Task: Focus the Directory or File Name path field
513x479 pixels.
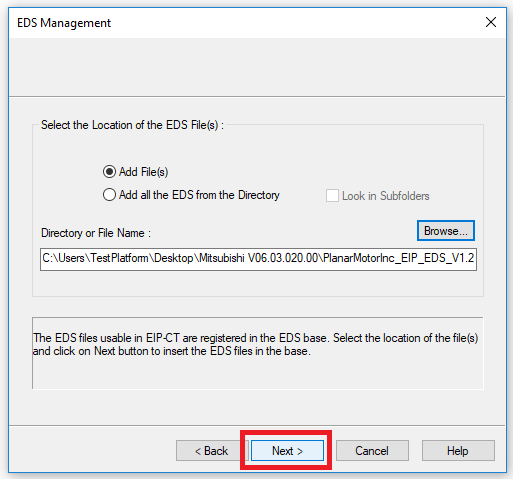Action: (x=258, y=259)
